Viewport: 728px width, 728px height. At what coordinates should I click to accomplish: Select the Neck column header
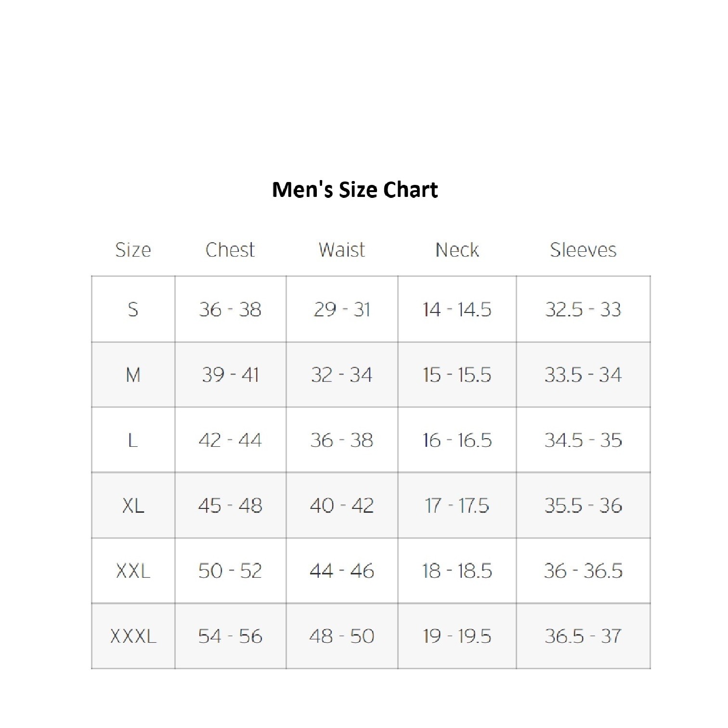pos(457,250)
